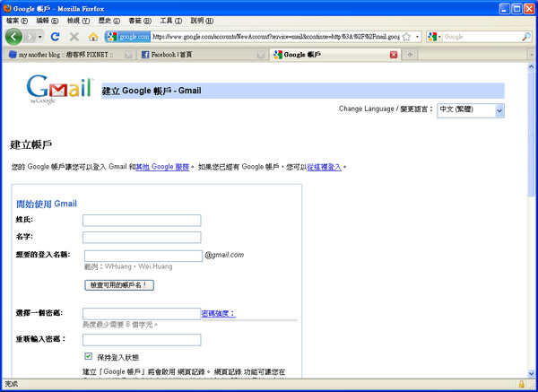The image size is (538, 392).
Task: Click the scrollbar up arrow
Action: [531, 66]
